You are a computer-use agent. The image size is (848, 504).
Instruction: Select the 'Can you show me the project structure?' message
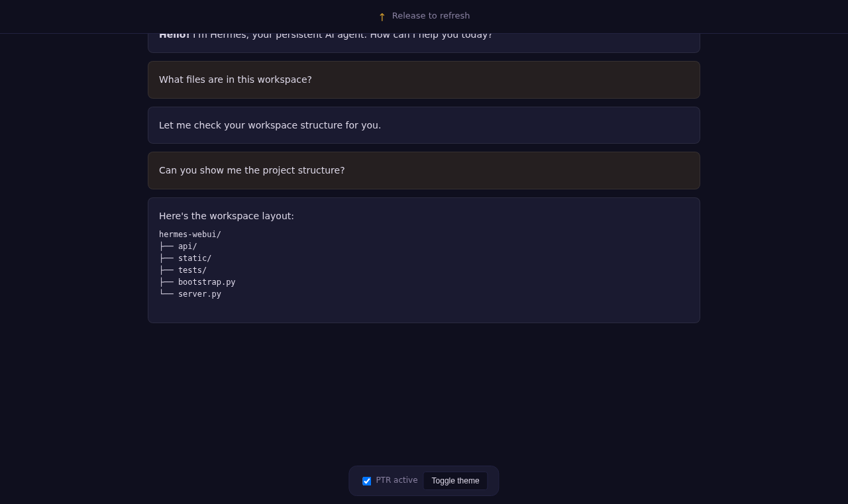click(x=424, y=170)
